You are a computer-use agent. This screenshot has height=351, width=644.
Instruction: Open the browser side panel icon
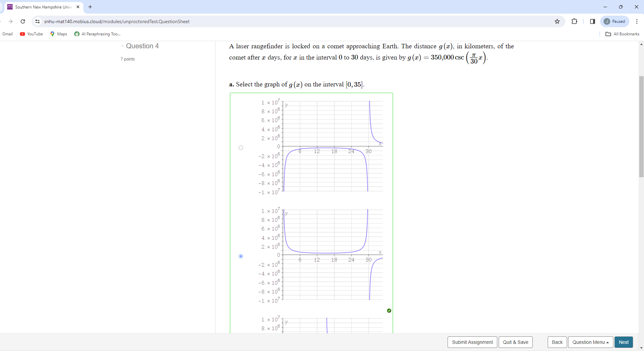(592, 21)
